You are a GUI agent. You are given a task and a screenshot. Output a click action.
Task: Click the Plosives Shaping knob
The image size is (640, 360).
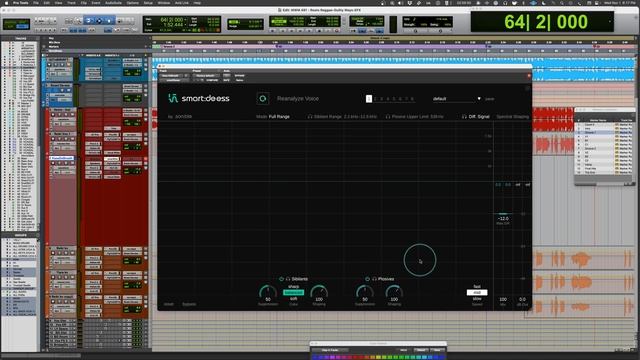click(x=394, y=293)
